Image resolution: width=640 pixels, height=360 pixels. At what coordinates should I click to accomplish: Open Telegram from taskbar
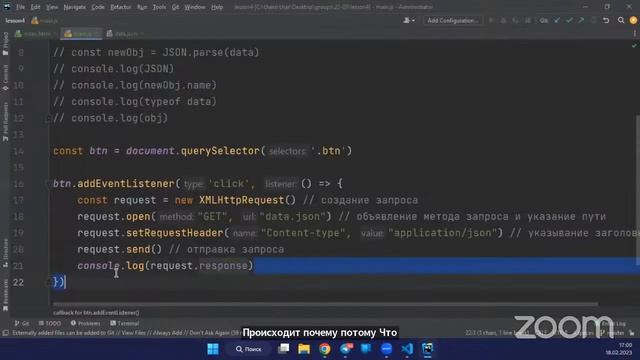[x=346, y=349]
